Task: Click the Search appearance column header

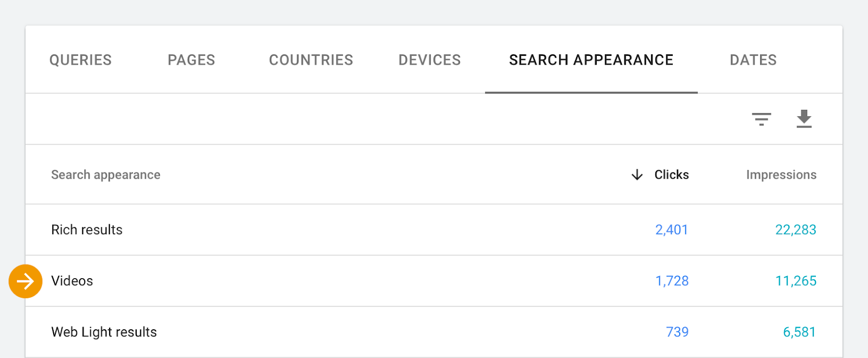Action: pyautogui.click(x=106, y=175)
